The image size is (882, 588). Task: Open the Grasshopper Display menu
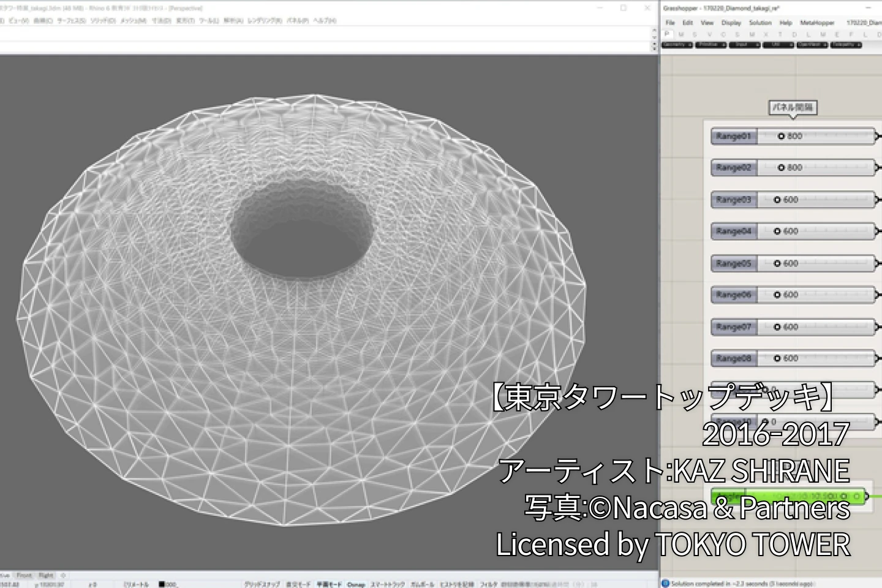(x=731, y=23)
